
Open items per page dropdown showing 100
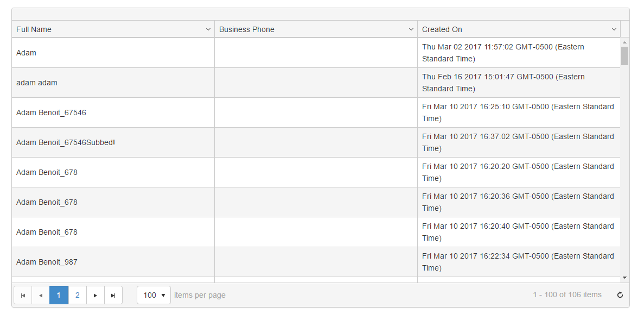click(154, 295)
